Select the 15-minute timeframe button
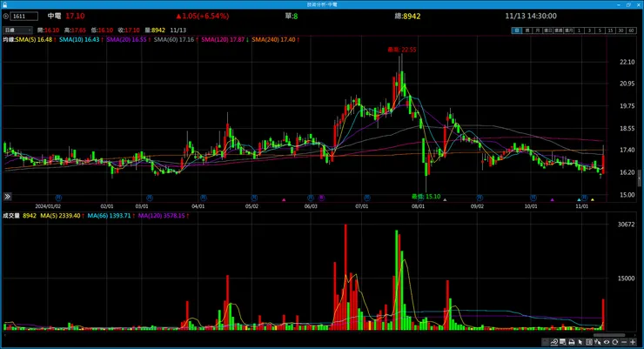The width and height of the screenshot is (644, 349). click(x=611, y=30)
